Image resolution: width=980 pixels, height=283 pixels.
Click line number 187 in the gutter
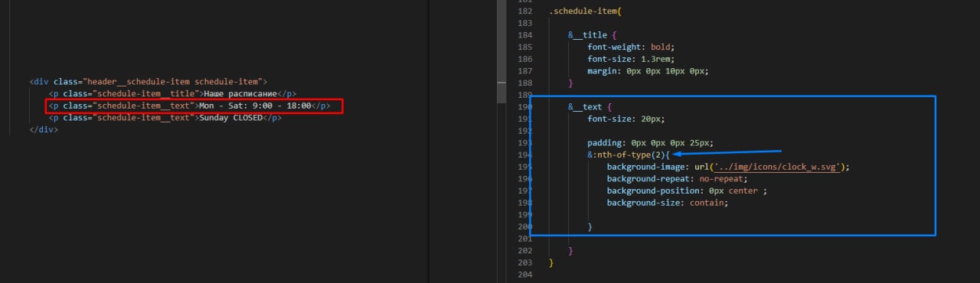(524, 71)
